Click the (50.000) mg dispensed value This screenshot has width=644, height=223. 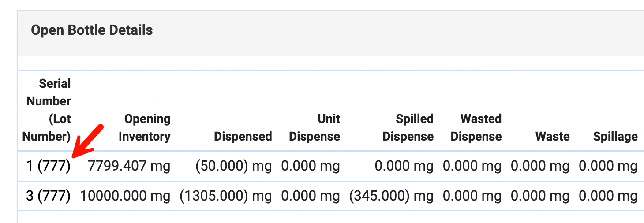pyautogui.click(x=233, y=166)
